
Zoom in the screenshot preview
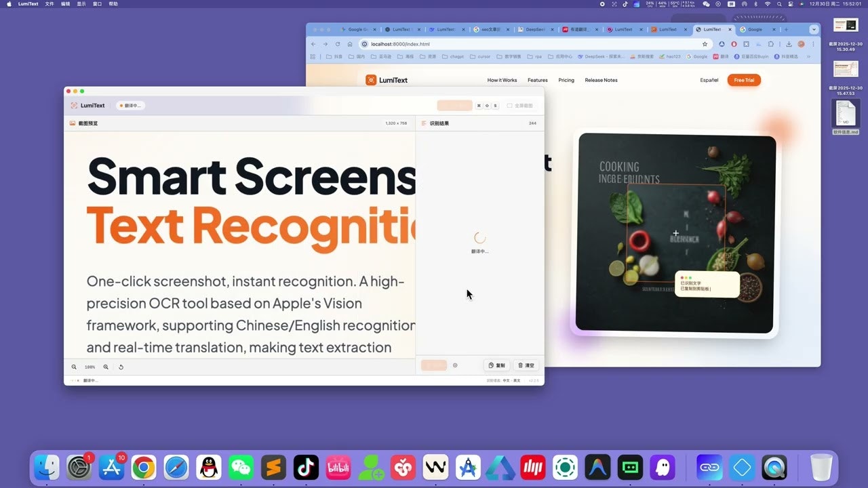(106, 367)
